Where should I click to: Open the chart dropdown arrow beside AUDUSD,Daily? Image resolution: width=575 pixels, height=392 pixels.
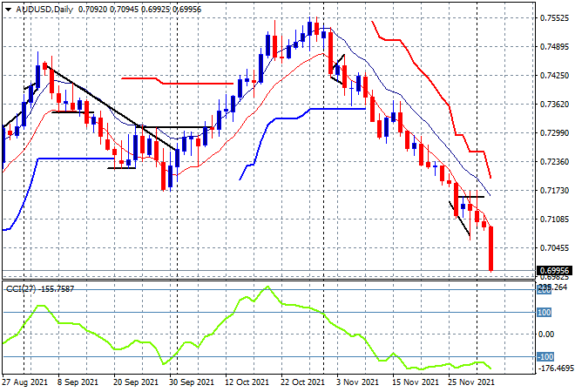[x=6, y=9]
